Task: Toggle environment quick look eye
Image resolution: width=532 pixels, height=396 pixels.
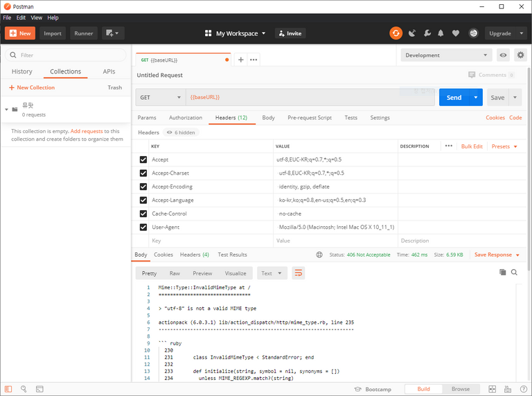Action: click(503, 55)
